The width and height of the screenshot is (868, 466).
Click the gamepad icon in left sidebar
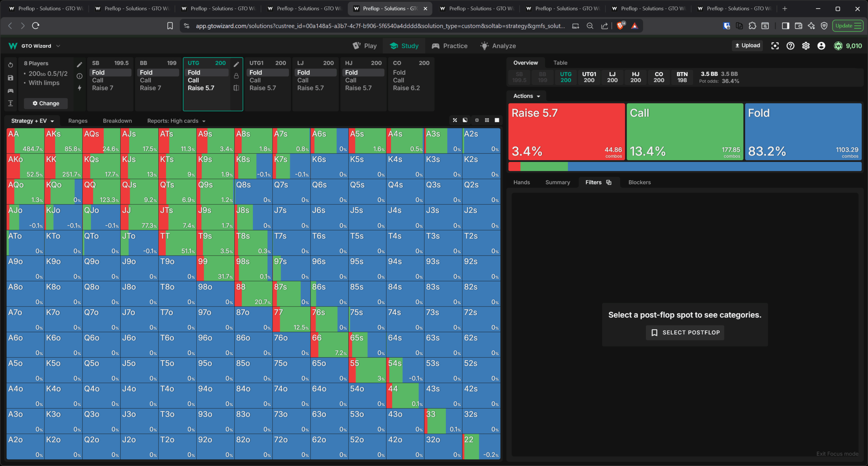[11, 91]
